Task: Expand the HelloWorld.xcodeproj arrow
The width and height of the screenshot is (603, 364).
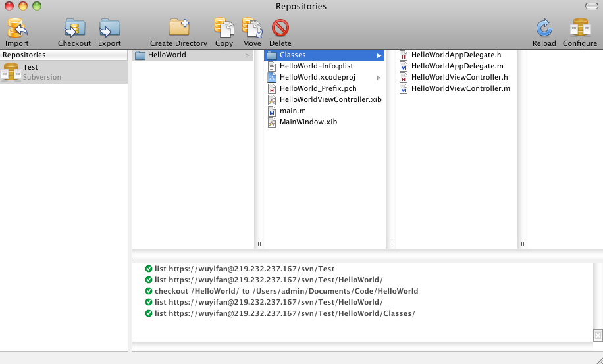Action: tap(379, 78)
